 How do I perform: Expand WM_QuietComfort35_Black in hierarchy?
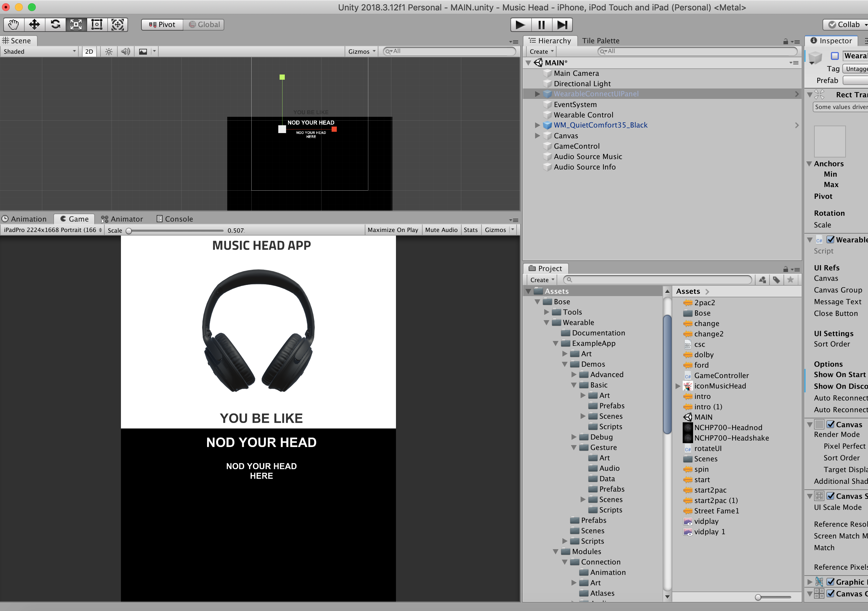537,125
